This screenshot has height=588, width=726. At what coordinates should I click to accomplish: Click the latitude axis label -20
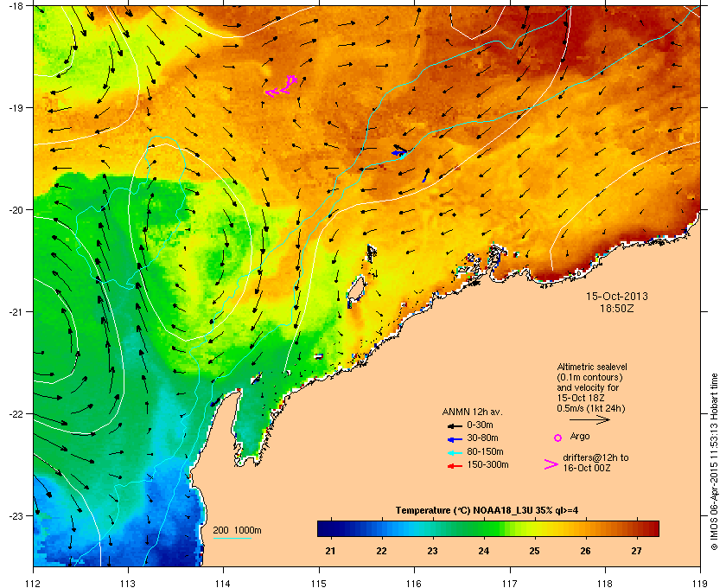[x=16, y=209]
